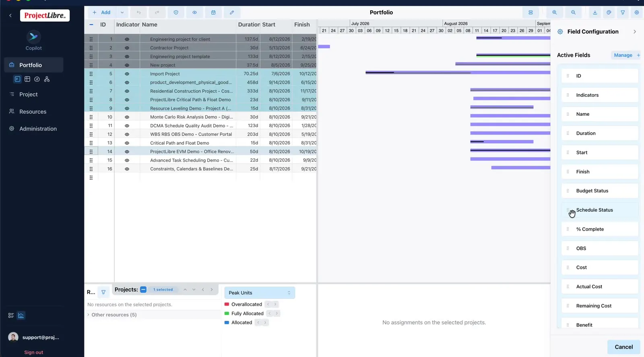Click the Sign out link

pos(33,352)
